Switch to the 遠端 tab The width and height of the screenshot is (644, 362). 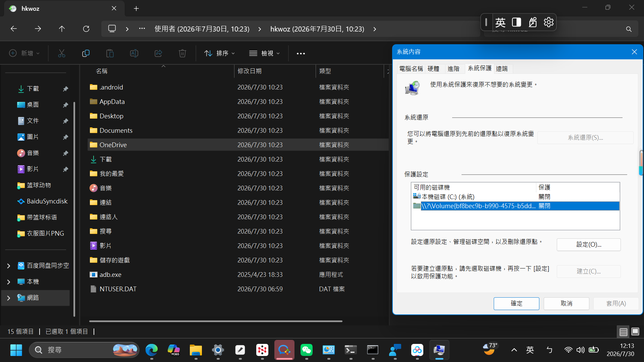pos(502,69)
